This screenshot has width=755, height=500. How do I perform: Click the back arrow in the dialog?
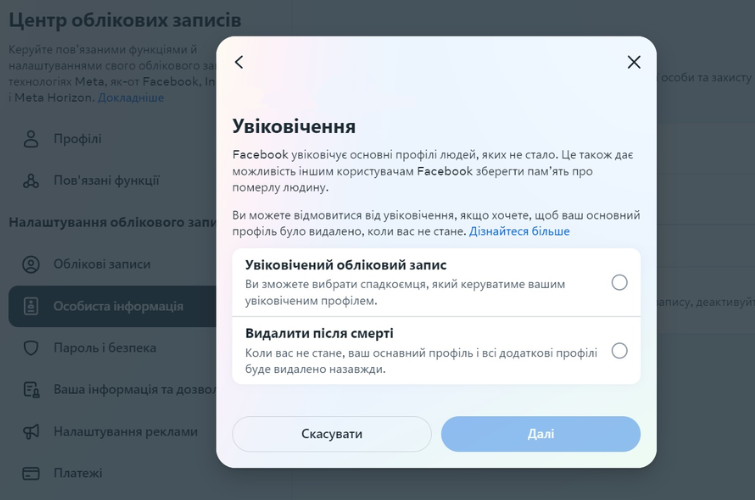239,62
